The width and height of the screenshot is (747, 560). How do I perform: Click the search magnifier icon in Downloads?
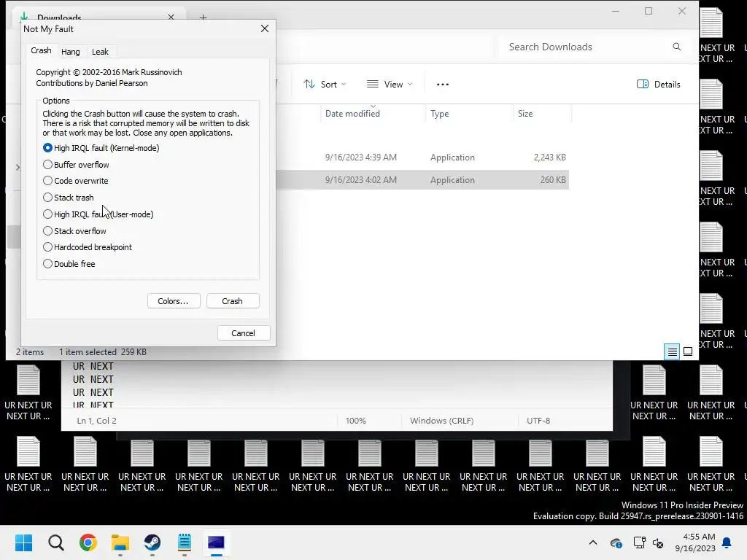tap(676, 47)
